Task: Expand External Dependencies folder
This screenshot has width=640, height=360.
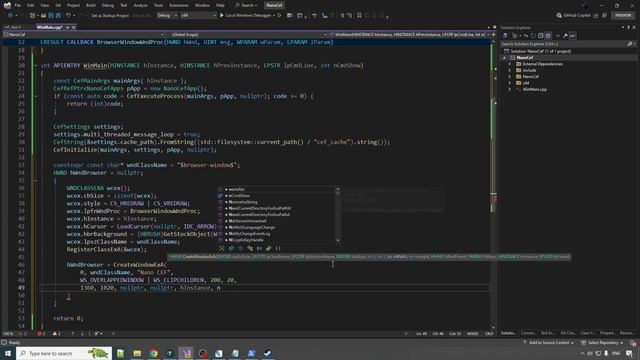Action: tap(509, 64)
